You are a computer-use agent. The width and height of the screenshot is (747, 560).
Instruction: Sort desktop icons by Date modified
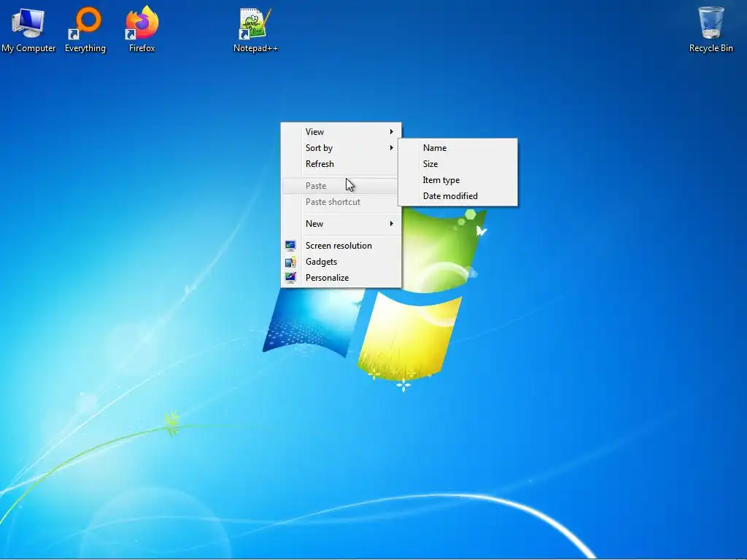pos(458,196)
